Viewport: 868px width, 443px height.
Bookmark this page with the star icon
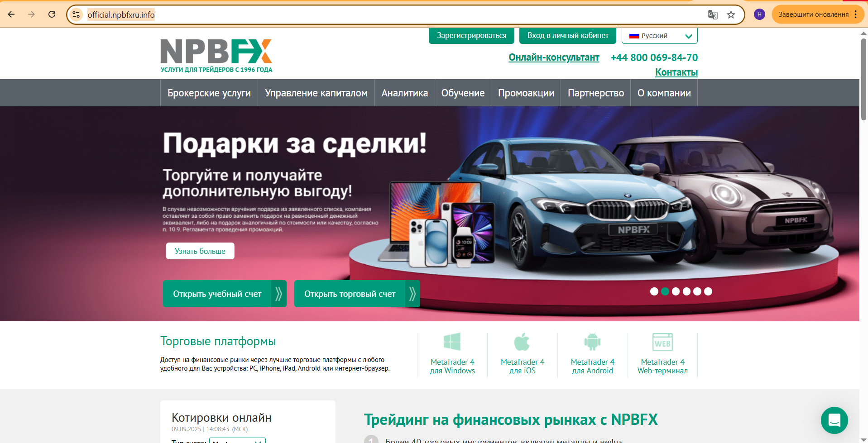[x=731, y=14]
